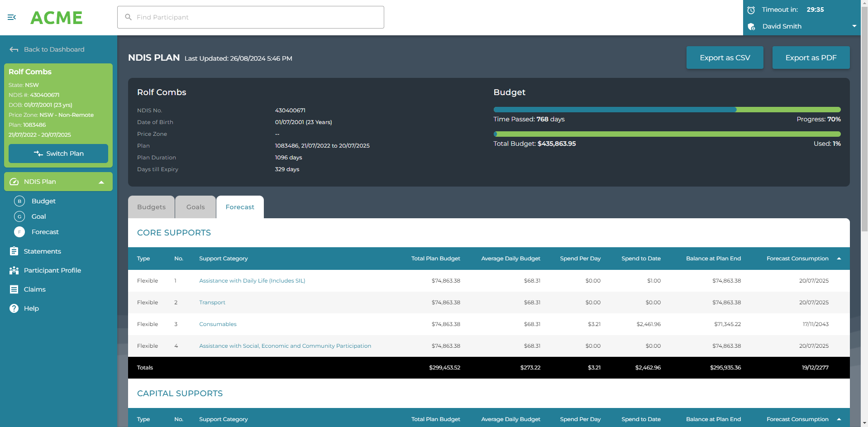Open the Consumables category link

click(218, 324)
